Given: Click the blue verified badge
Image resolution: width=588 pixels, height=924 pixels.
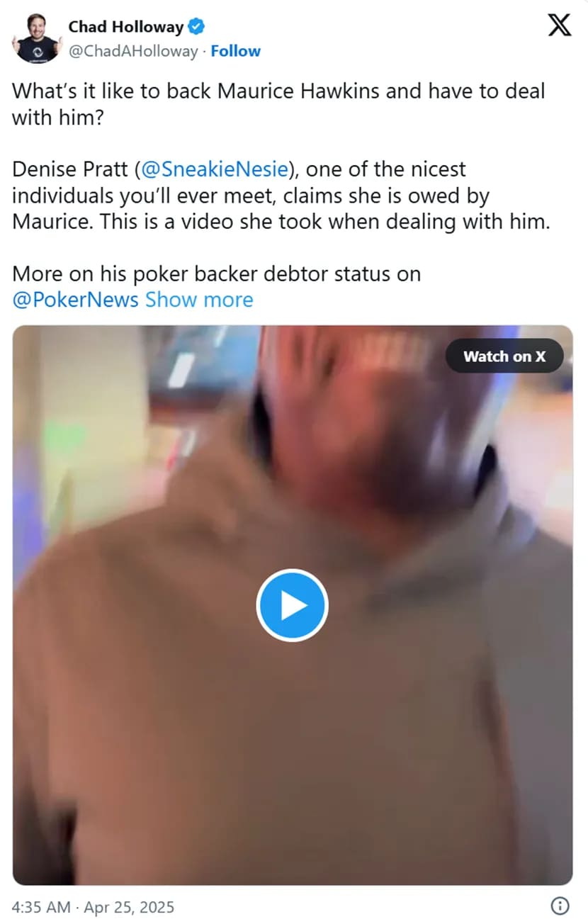Looking at the screenshot, I should 197,28.
